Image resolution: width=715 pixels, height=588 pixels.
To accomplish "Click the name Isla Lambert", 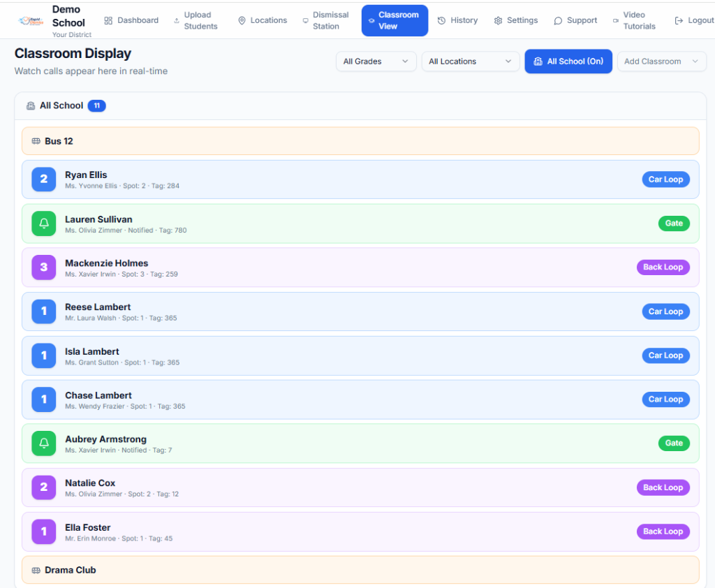I will pyautogui.click(x=91, y=352).
